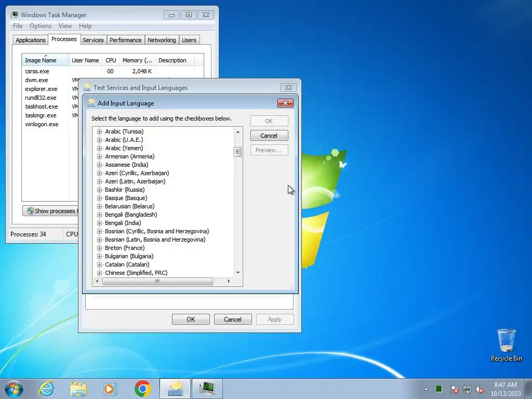Select Bengali (Bangladesh) in the language list

[x=131, y=215]
